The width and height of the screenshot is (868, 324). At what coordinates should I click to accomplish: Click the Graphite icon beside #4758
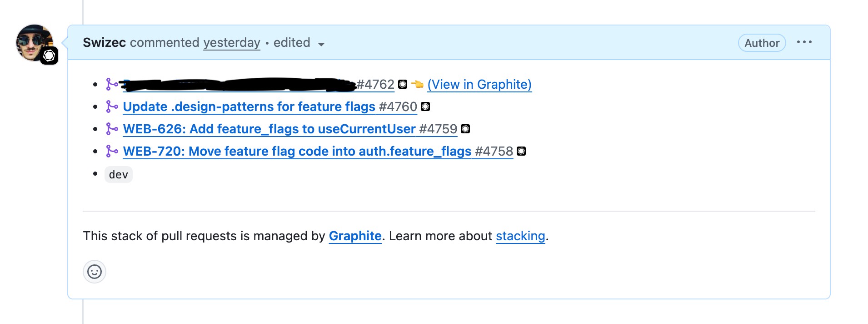(x=521, y=151)
